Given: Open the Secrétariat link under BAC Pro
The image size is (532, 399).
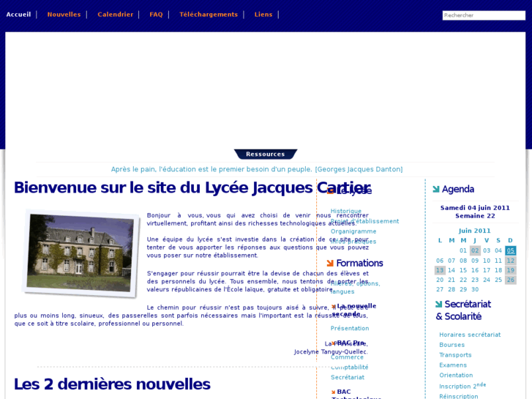Looking at the screenshot, I should (x=348, y=377).
